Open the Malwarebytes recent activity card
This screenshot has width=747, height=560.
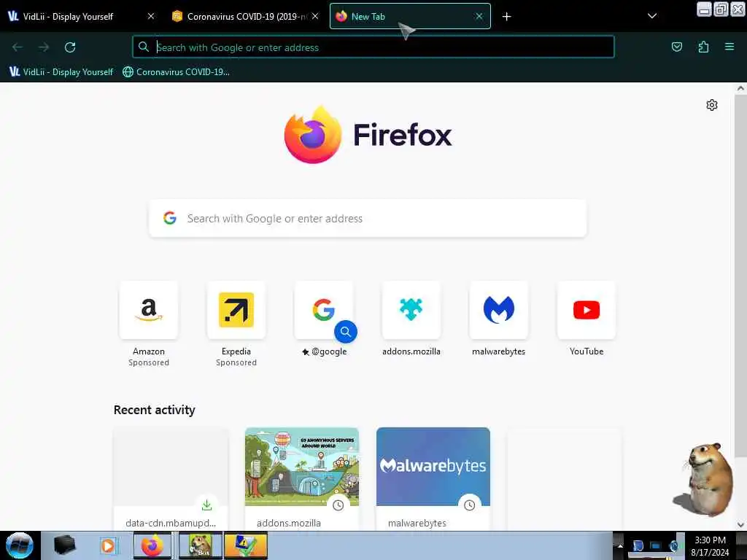coord(433,478)
